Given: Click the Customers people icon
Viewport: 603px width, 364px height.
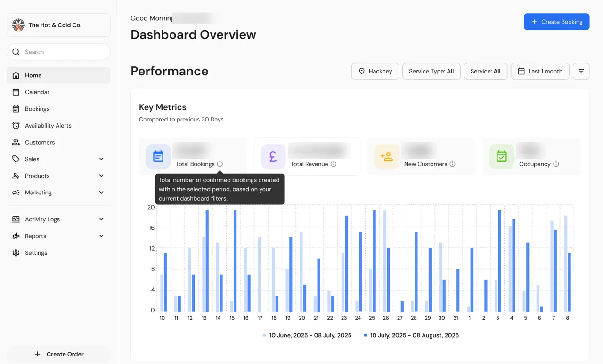Looking at the screenshot, I should [x=16, y=142].
